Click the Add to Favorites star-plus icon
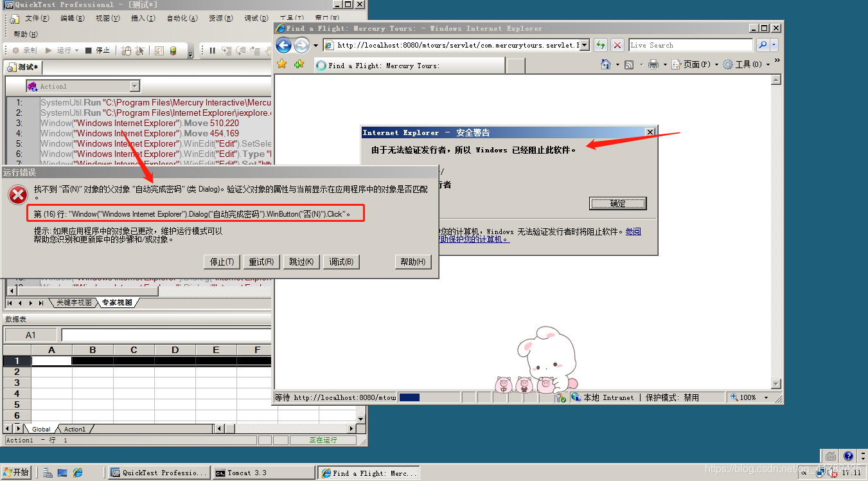 [299, 64]
